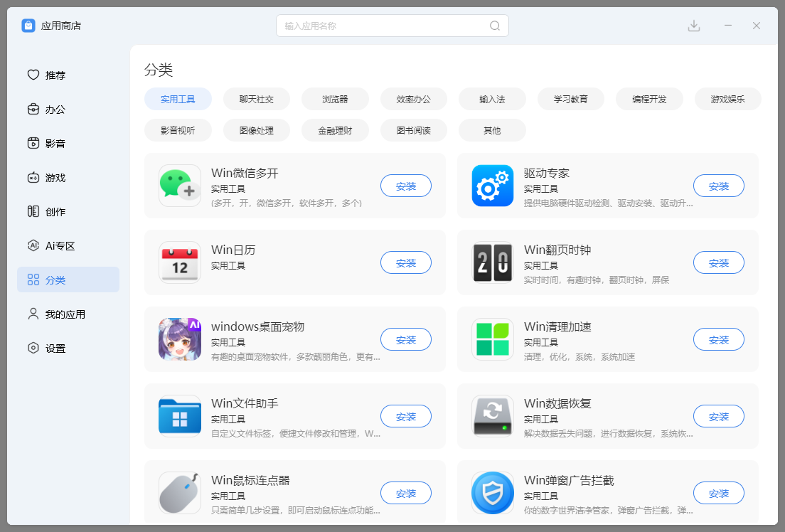Open the download manager icon
The width and height of the screenshot is (785, 532).
click(x=693, y=25)
